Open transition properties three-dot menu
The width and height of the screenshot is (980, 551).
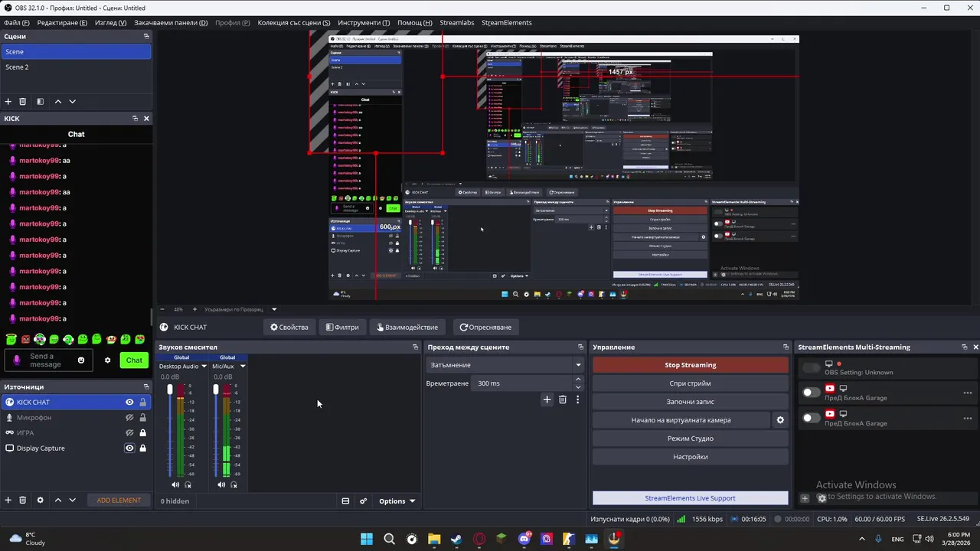point(577,399)
